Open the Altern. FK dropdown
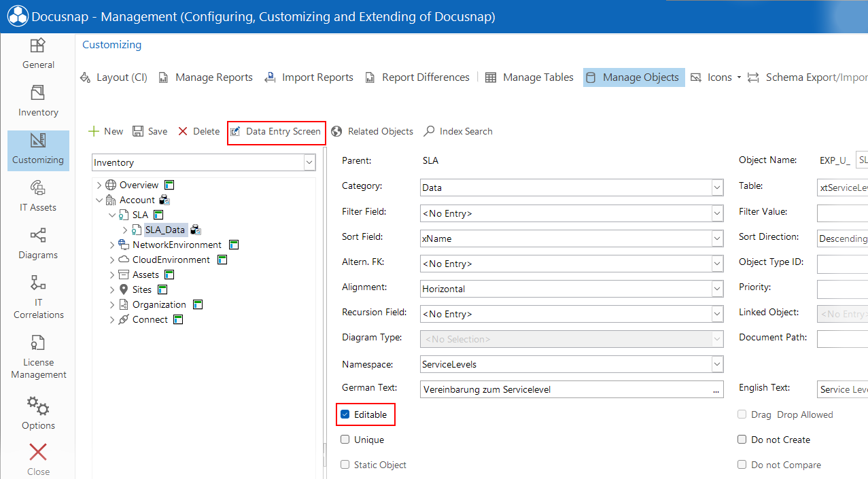Viewport: 868px width, 479px height. 717,264
